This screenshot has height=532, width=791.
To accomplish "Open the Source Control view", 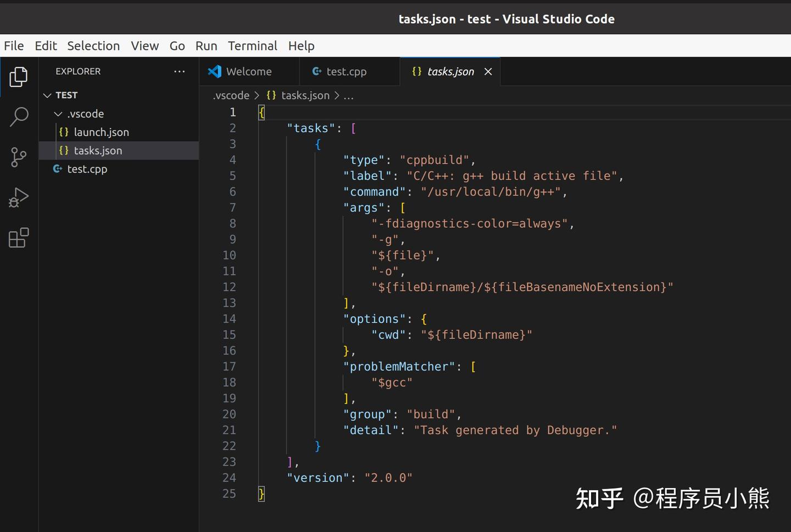I will pos(18,157).
